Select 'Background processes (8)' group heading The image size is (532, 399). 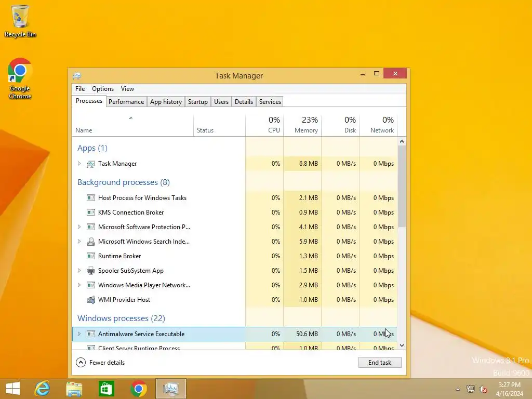coord(124,182)
